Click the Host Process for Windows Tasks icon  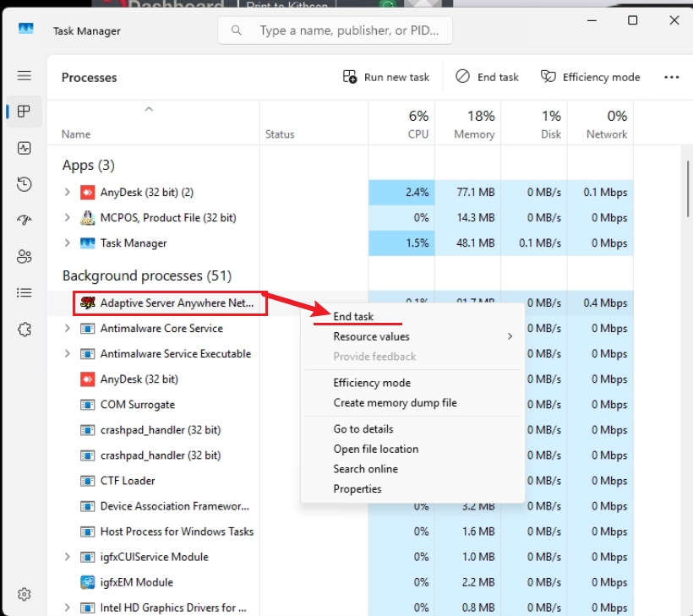coord(88,532)
